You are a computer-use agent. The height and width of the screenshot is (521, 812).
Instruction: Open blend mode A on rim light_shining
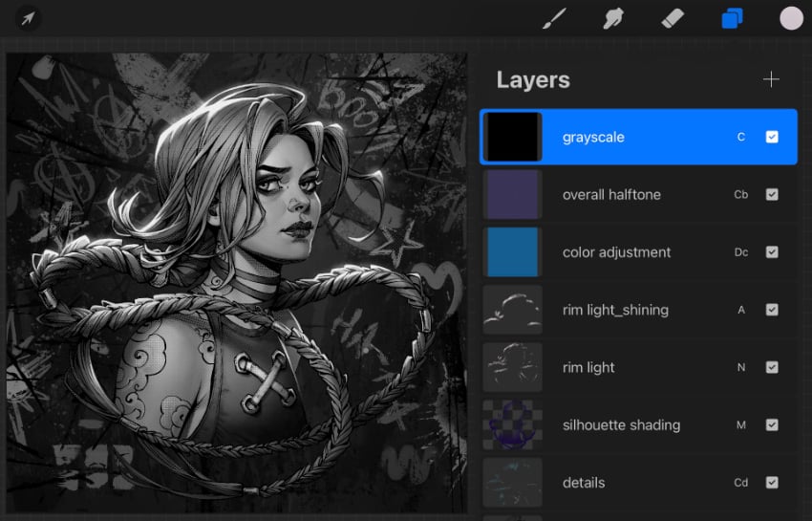tap(741, 310)
